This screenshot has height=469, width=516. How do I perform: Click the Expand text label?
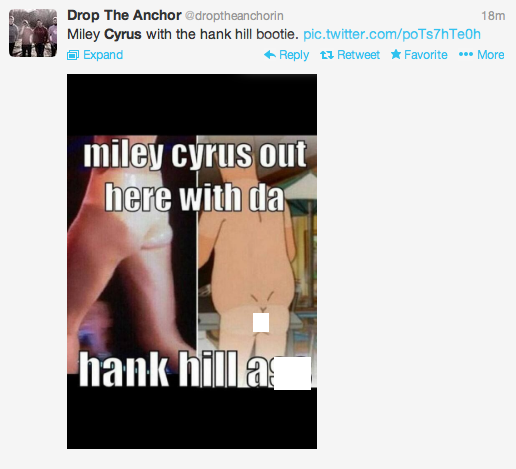pos(103,55)
